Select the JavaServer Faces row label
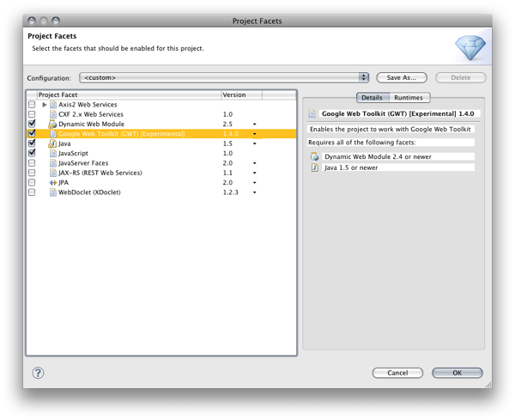Screen dimensions: 515x420 tap(83, 163)
